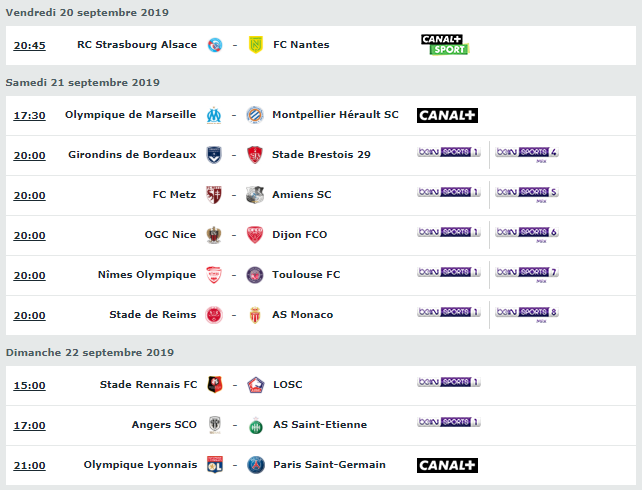Screen dimensions: 642x490
Task: Click the Girondins de Bordeaux crest
Action: point(214,155)
